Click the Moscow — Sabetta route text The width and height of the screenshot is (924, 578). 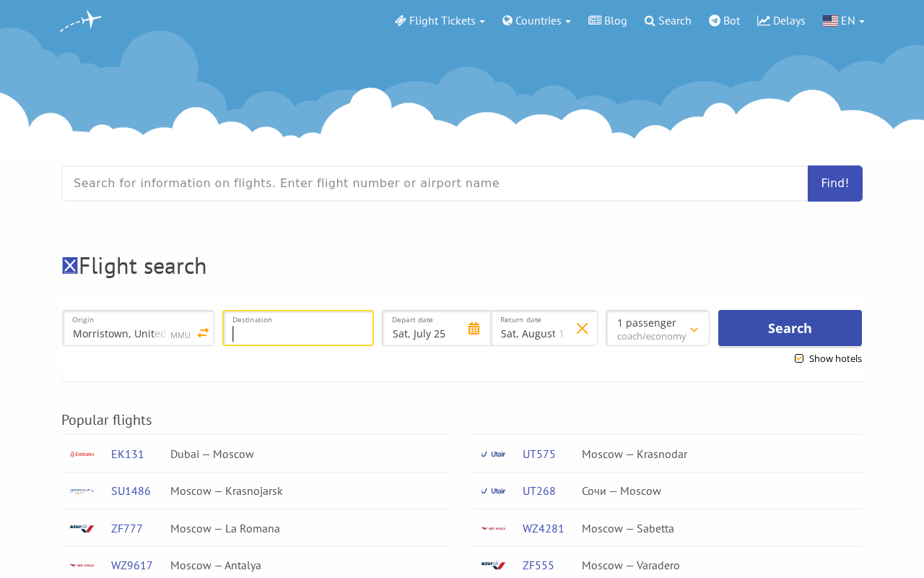pyautogui.click(x=628, y=528)
